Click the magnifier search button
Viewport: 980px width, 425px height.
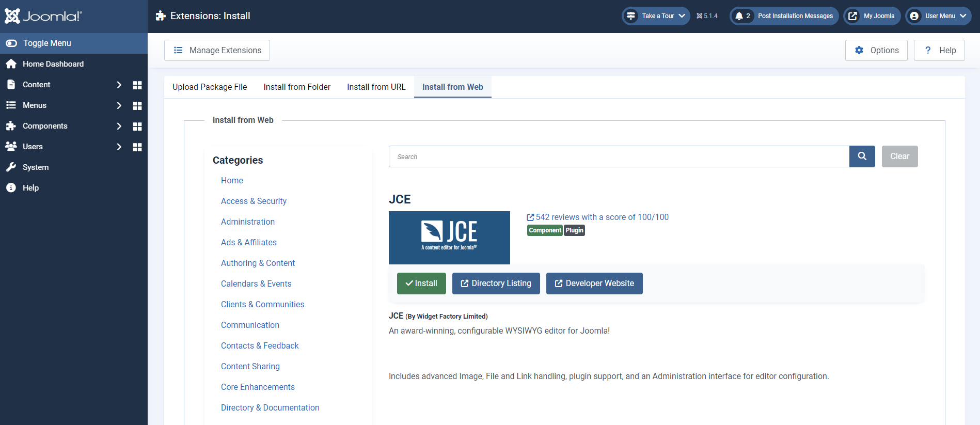point(862,156)
